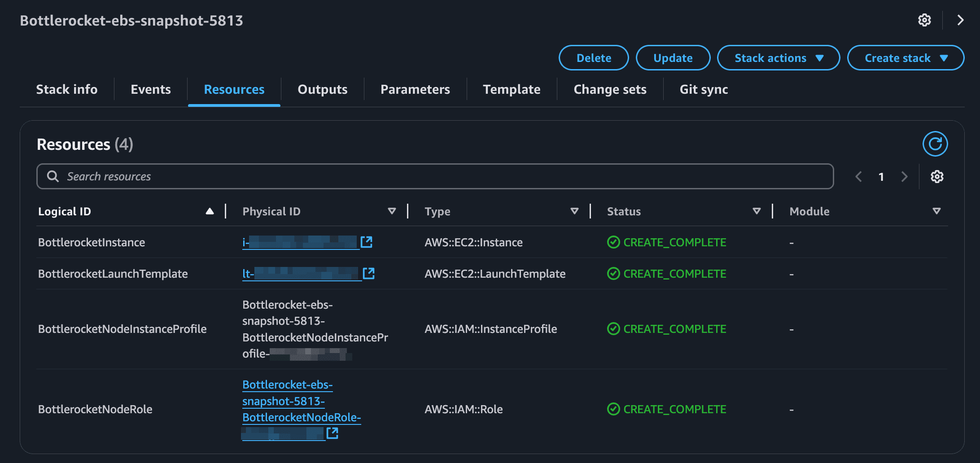Click CREATE_COMPLETE status text for BottlerocketNodeRole
Image resolution: width=980 pixels, height=463 pixels.
point(675,409)
